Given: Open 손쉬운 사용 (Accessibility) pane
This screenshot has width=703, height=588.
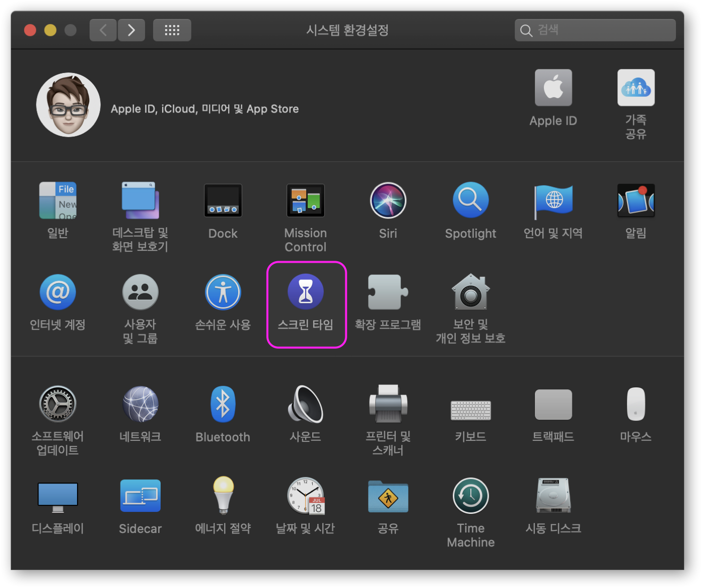Looking at the screenshot, I should [223, 292].
